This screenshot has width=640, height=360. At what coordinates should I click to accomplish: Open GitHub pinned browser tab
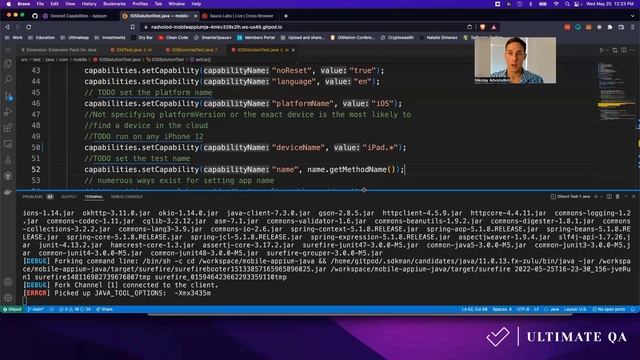(35, 16)
